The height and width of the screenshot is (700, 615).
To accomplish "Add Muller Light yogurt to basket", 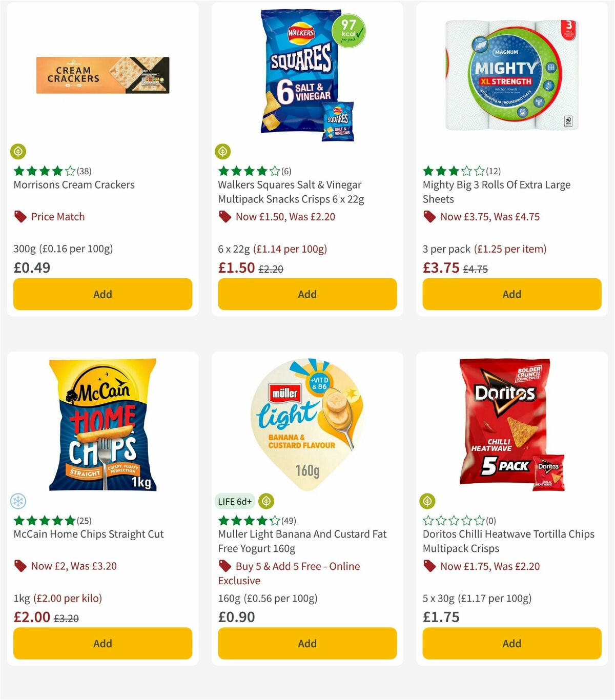I will pyautogui.click(x=307, y=643).
